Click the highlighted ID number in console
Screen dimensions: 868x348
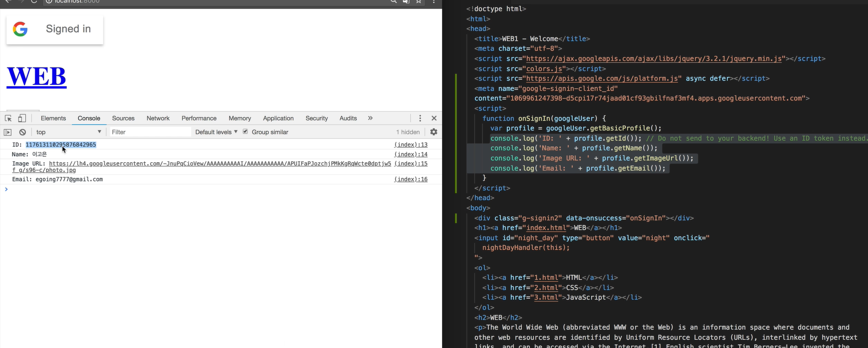(61, 145)
